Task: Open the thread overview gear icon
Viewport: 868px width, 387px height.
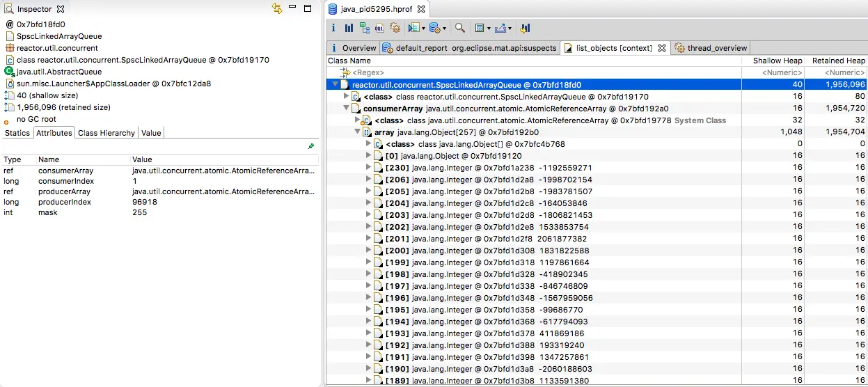Action: pos(395,29)
